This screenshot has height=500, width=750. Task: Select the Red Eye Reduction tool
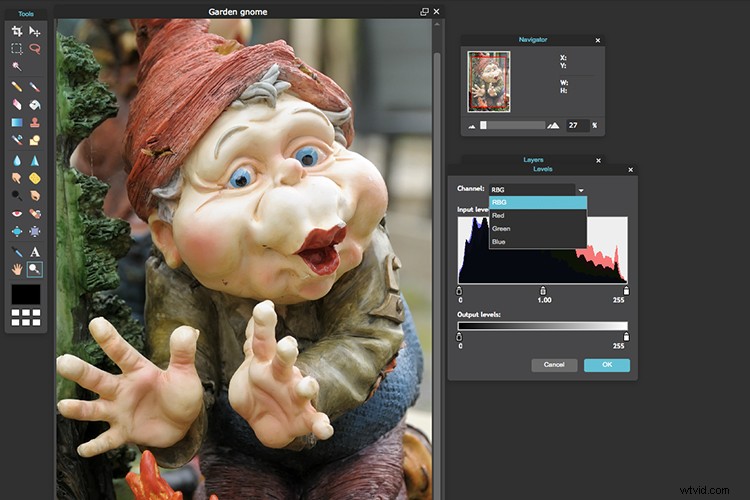(x=17, y=213)
